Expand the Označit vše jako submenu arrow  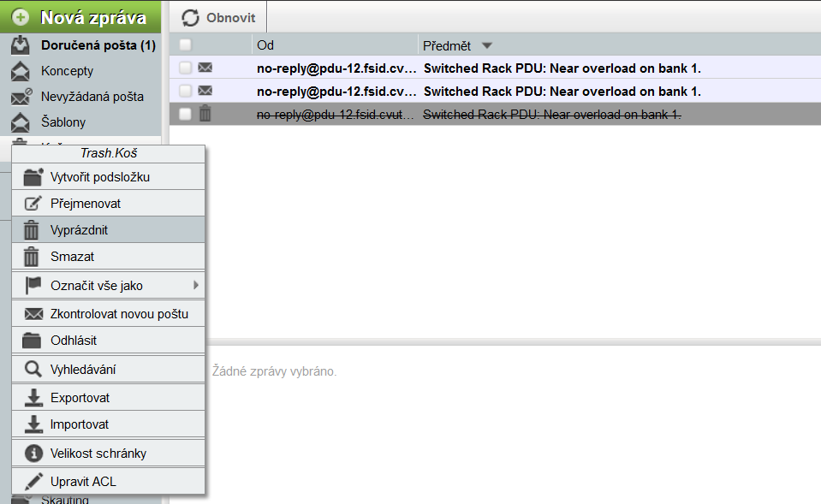[196, 285]
